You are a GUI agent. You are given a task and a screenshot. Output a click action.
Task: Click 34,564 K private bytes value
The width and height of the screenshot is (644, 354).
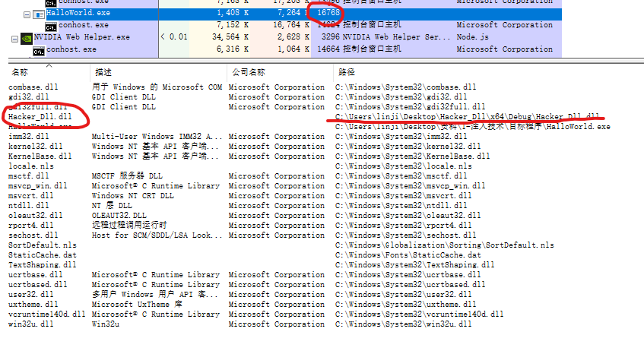[230, 37]
